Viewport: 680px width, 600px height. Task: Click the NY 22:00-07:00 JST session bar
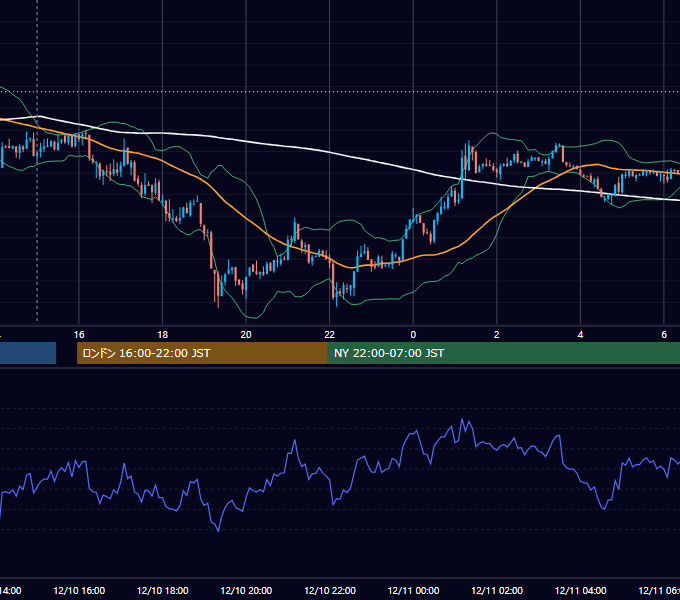(x=503, y=353)
